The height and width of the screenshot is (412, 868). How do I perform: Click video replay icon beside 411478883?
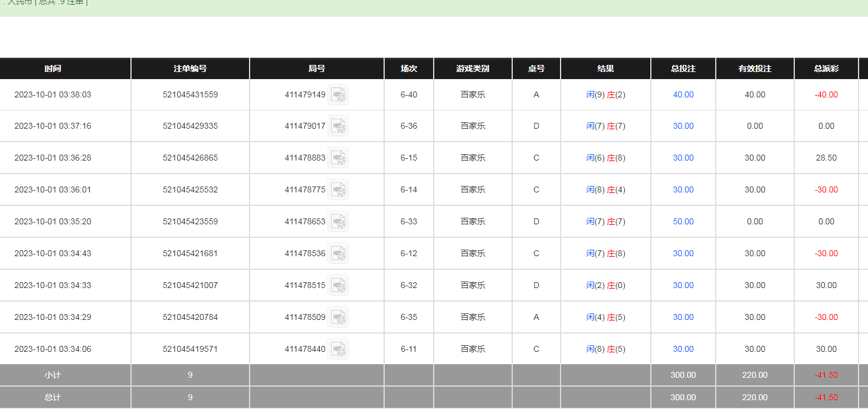[338, 158]
